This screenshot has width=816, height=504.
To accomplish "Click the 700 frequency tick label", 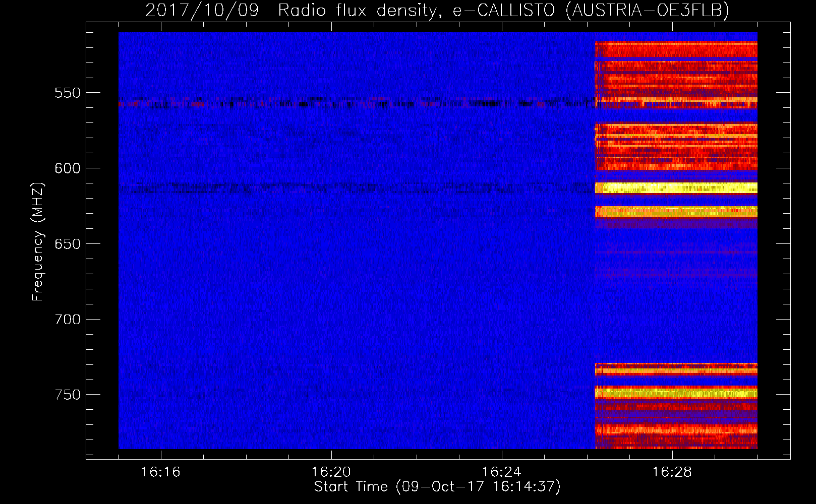I will 68,320.
